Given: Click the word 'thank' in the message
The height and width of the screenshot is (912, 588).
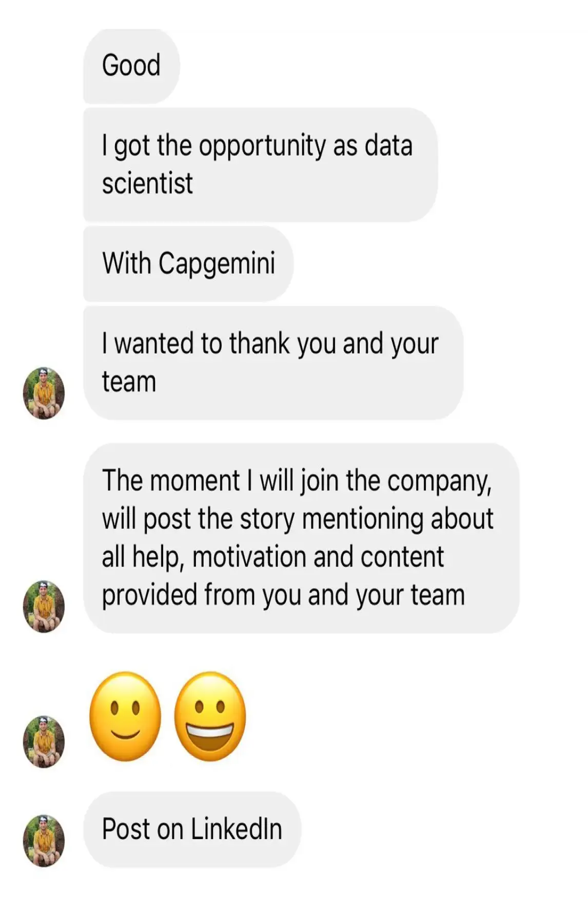Looking at the screenshot, I should 259,344.
